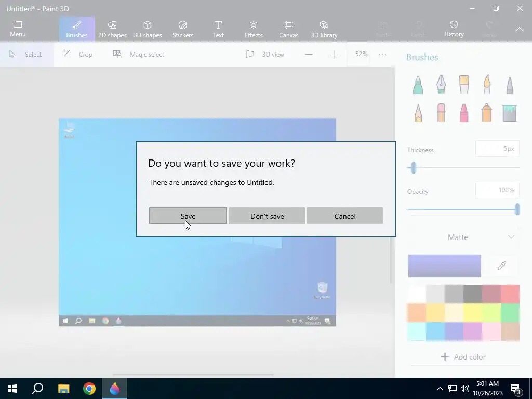
Task: Select the red color swatch
Action: (x=510, y=294)
